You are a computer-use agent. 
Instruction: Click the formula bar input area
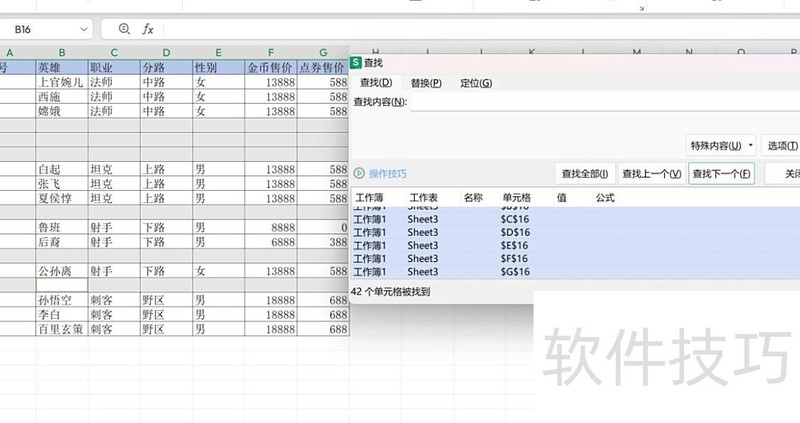pyautogui.click(x=482, y=29)
